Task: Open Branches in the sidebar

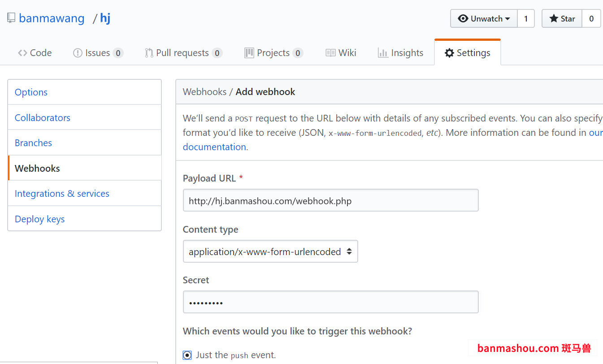Action: [x=85, y=143]
